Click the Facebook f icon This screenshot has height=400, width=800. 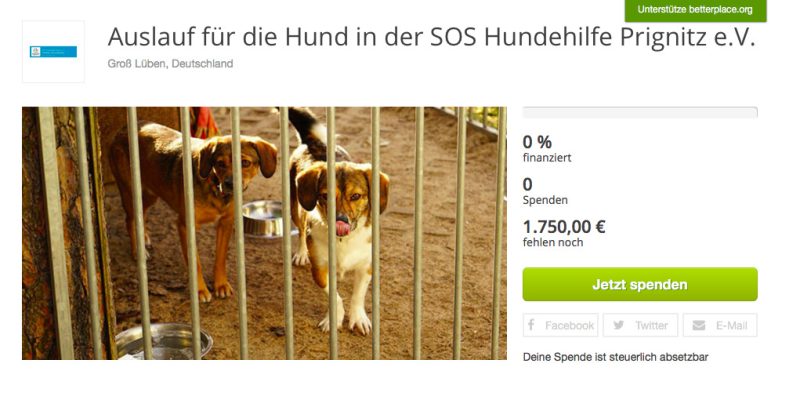[531, 325]
